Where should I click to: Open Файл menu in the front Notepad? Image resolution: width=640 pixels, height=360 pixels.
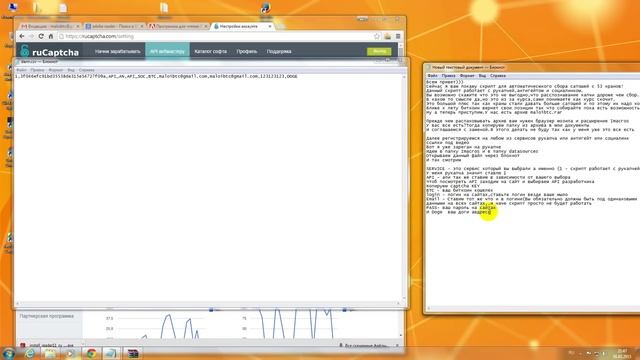(x=21, y=70)
